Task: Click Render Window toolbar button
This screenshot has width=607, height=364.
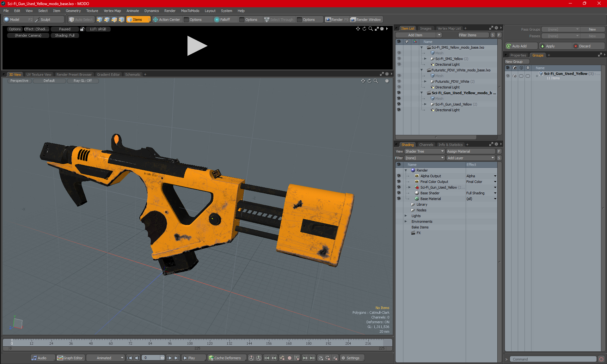Action: pyautogui.click(x=366, y=20)
